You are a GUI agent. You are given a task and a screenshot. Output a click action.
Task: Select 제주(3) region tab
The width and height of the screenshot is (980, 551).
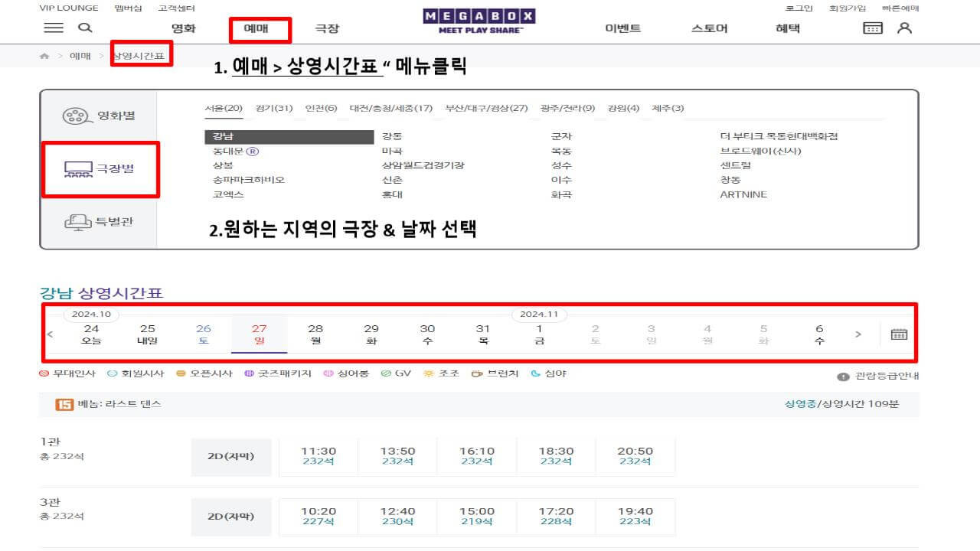668,108
